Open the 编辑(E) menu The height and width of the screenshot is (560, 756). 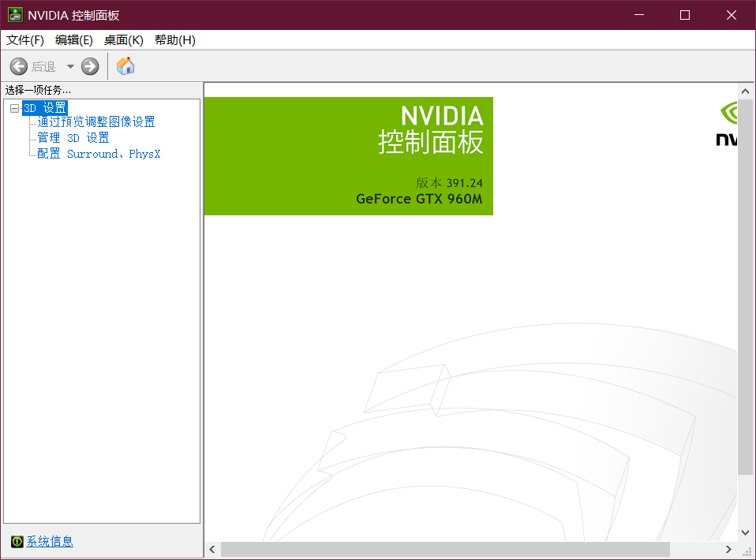pyautogui.click(x=73, y=40)
